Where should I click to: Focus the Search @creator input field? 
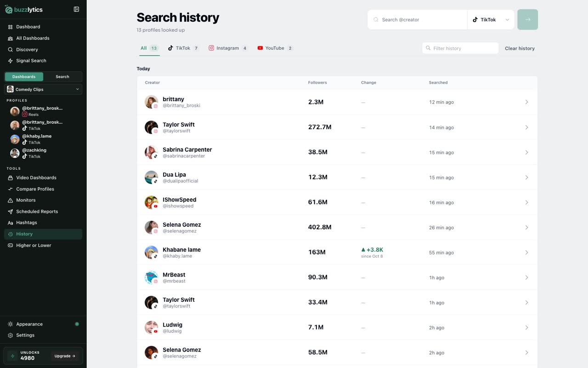(417, 20)
